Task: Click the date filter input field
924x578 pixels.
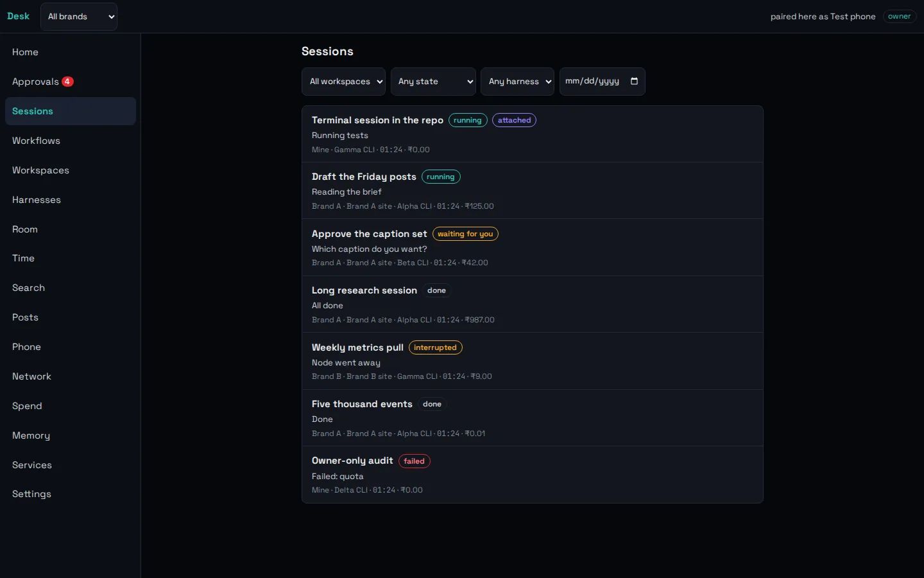Action: 602,82
